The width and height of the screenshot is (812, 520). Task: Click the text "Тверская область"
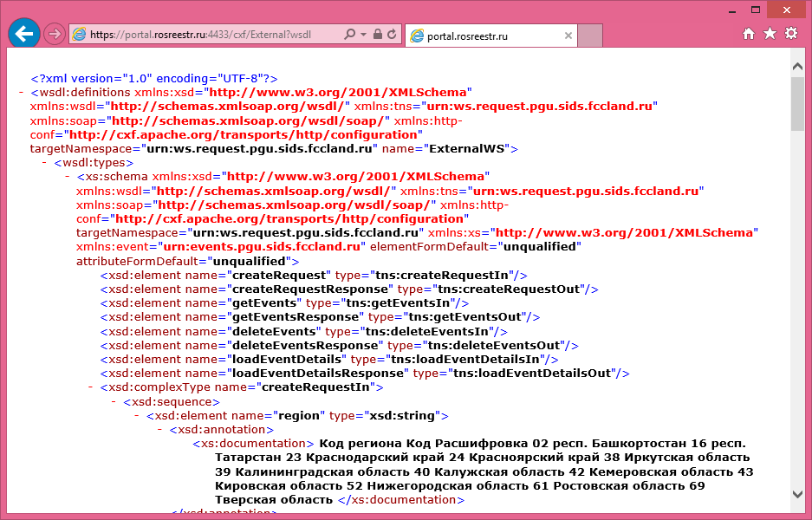coord(274,500)
